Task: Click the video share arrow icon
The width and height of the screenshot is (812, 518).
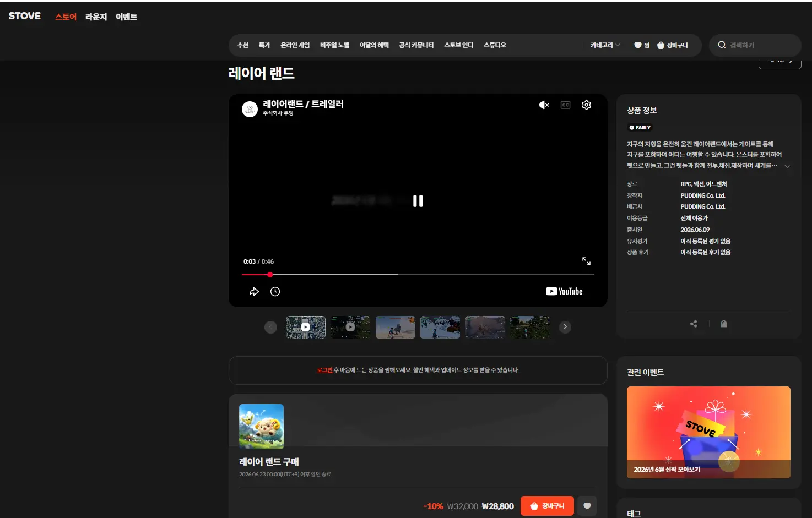Action: (x=254, y=292)
